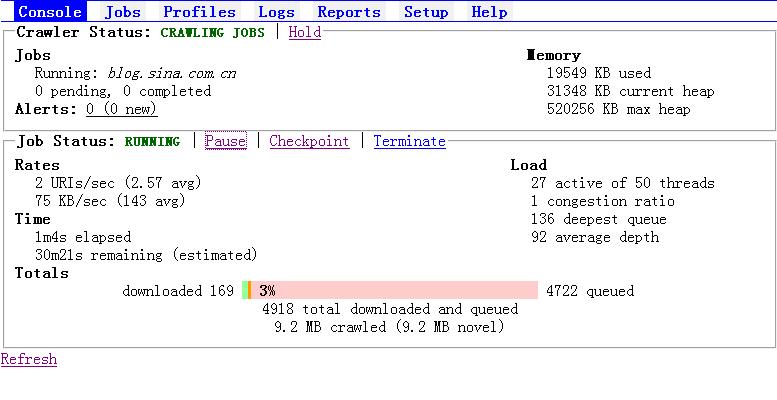Click the Totals heading

pyautogui.click(x=42, y=273)
